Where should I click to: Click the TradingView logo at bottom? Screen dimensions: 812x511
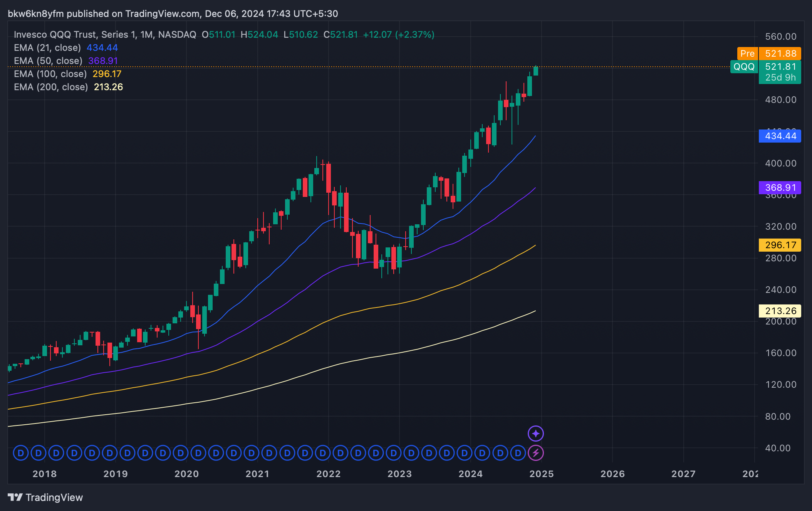45,498
